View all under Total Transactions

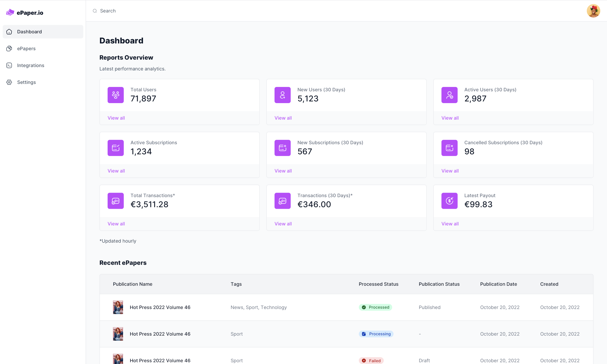[x=116, y=224]
